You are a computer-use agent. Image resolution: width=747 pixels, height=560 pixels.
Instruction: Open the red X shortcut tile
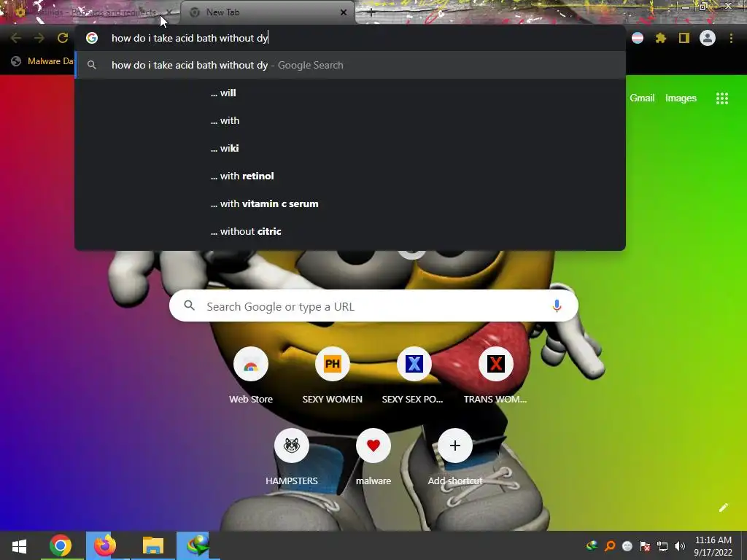(495, 376)
